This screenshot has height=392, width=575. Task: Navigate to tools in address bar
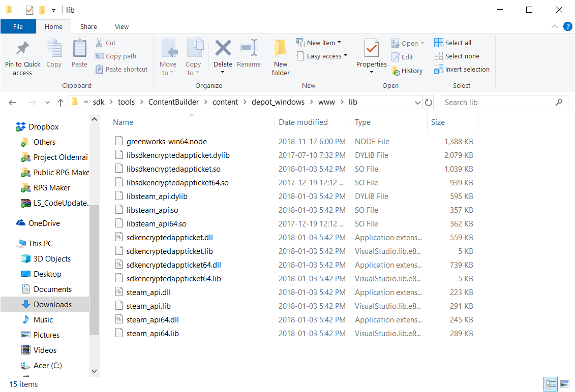point(126,102)
